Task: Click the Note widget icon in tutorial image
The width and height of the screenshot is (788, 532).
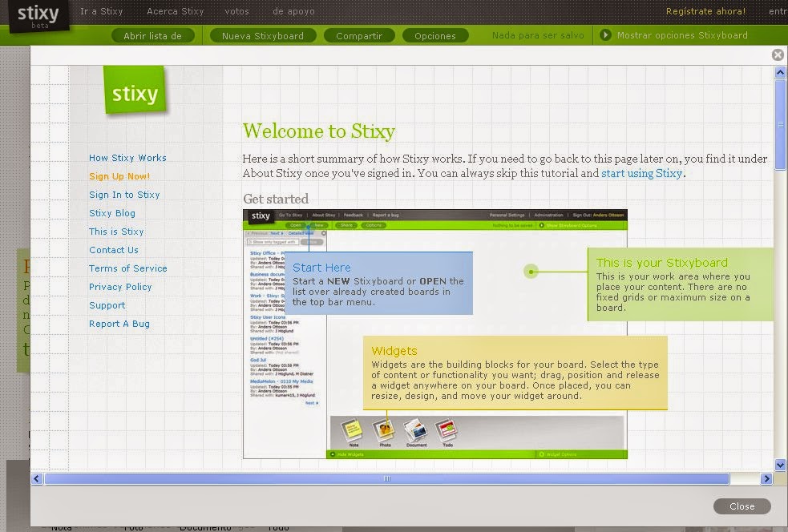Action: (353, 432)
